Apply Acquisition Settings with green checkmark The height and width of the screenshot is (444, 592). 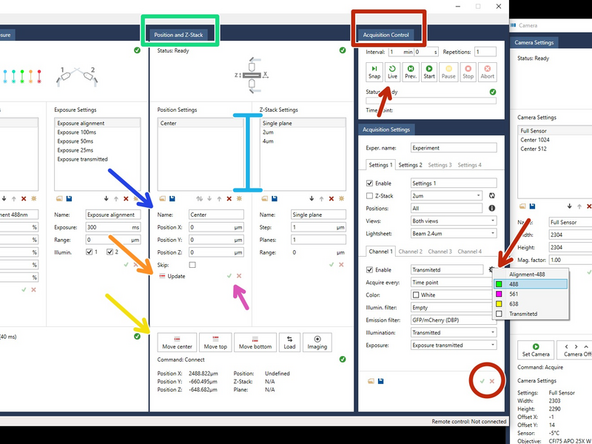point(482,381)
